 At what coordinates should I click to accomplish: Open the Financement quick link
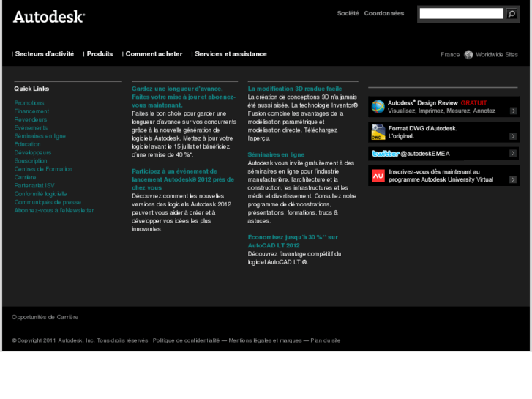pos(31,111)
